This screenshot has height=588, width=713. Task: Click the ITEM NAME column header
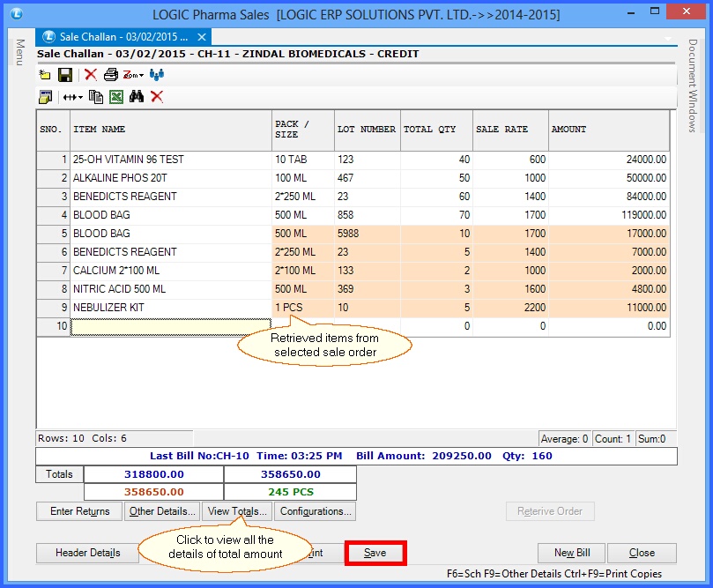171,130
